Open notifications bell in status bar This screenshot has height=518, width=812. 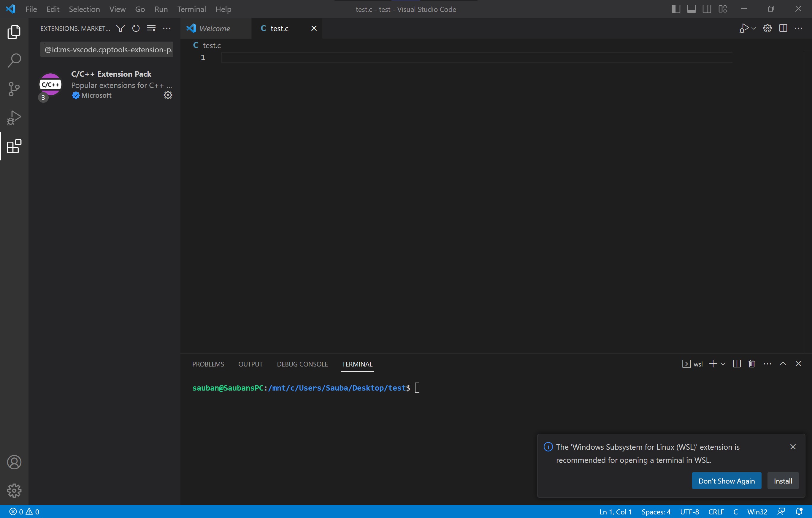pos(799,511)
